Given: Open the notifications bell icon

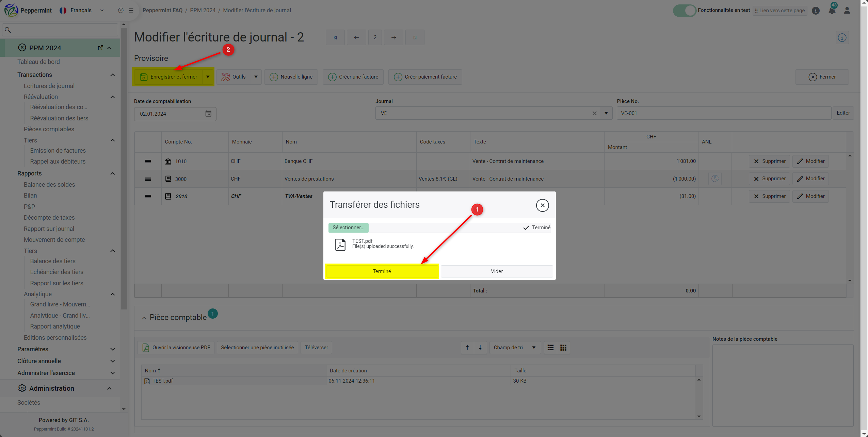Looking at the screenshot, I should click(832, 11).
